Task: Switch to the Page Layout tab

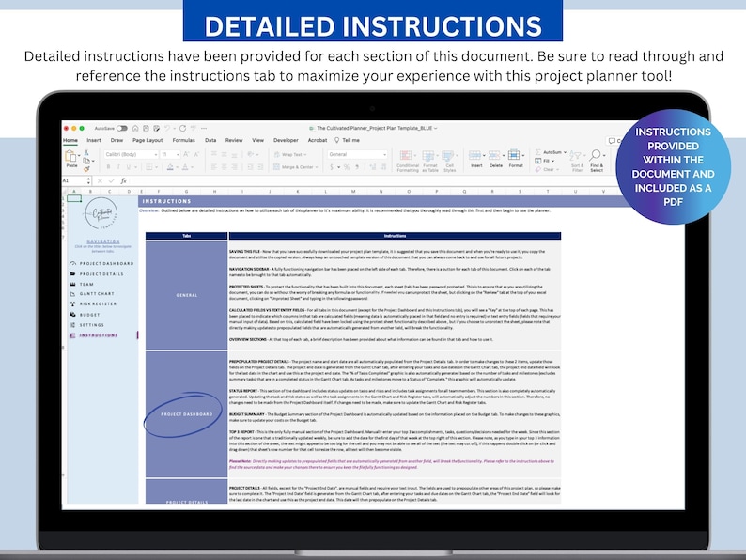Action: click(x=148, y=140)
